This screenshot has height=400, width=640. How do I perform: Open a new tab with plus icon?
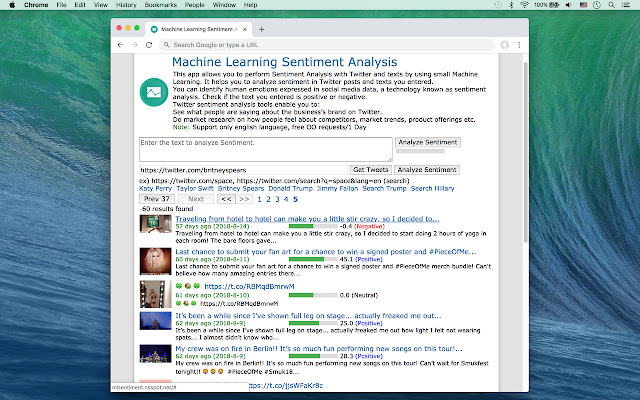[261, 29]
